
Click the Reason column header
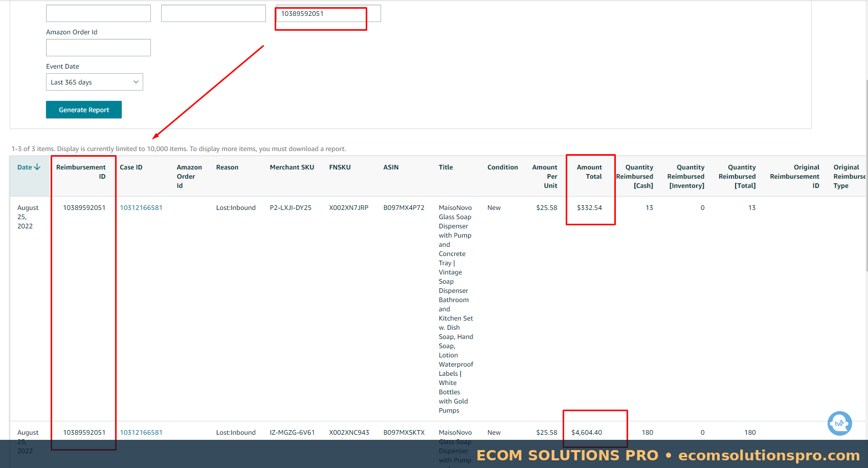(x=227, y=167)
